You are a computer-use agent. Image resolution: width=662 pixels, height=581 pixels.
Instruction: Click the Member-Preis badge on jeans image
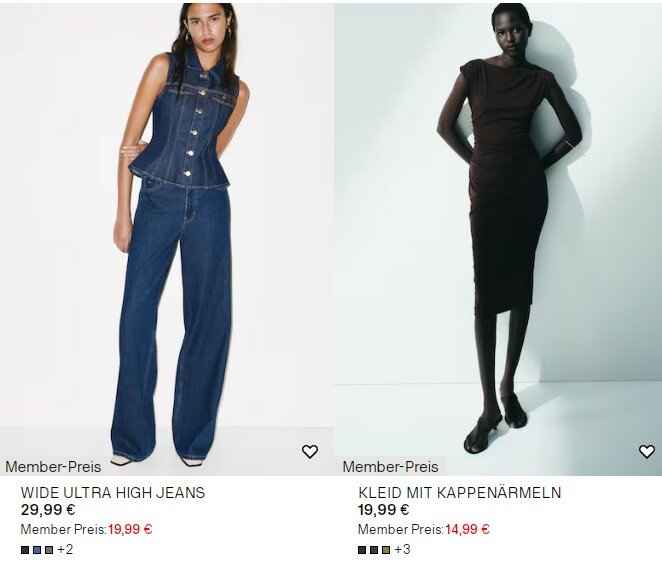point(53,467)
